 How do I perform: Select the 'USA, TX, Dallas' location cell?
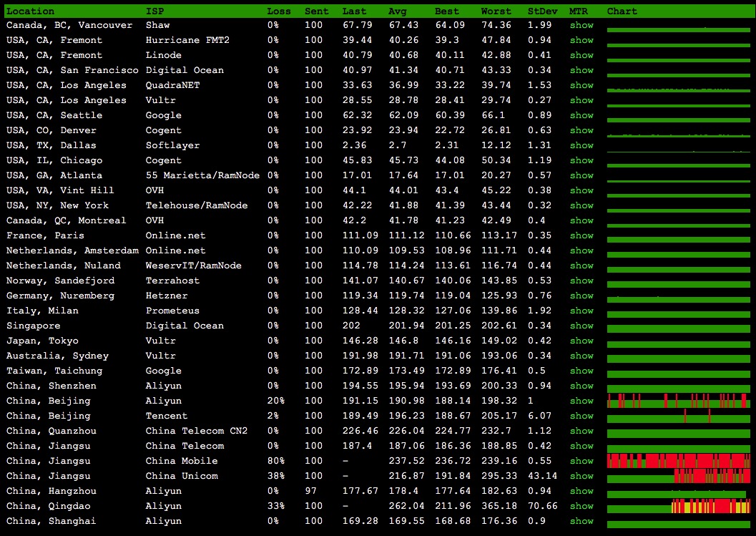click(51, 145)
